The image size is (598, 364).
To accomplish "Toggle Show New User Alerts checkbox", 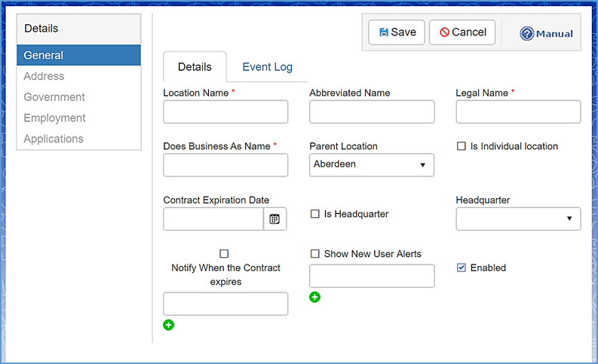I will point(315,254).
